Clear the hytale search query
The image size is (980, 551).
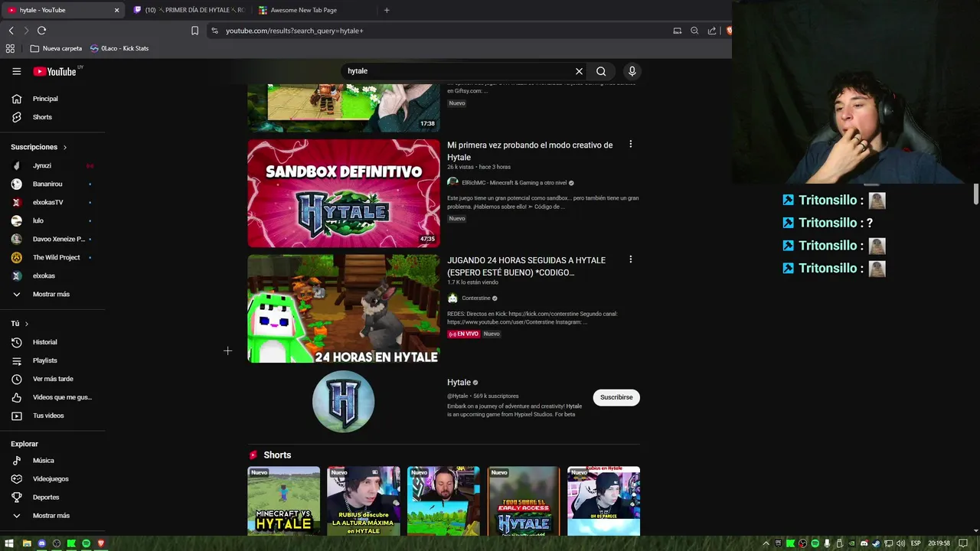coord(579,71)
